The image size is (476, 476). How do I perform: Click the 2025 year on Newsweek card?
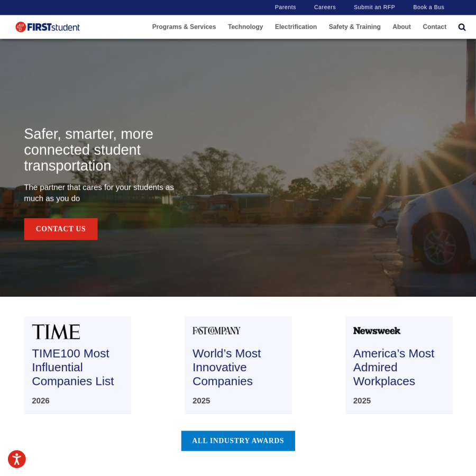click(362, 401)
